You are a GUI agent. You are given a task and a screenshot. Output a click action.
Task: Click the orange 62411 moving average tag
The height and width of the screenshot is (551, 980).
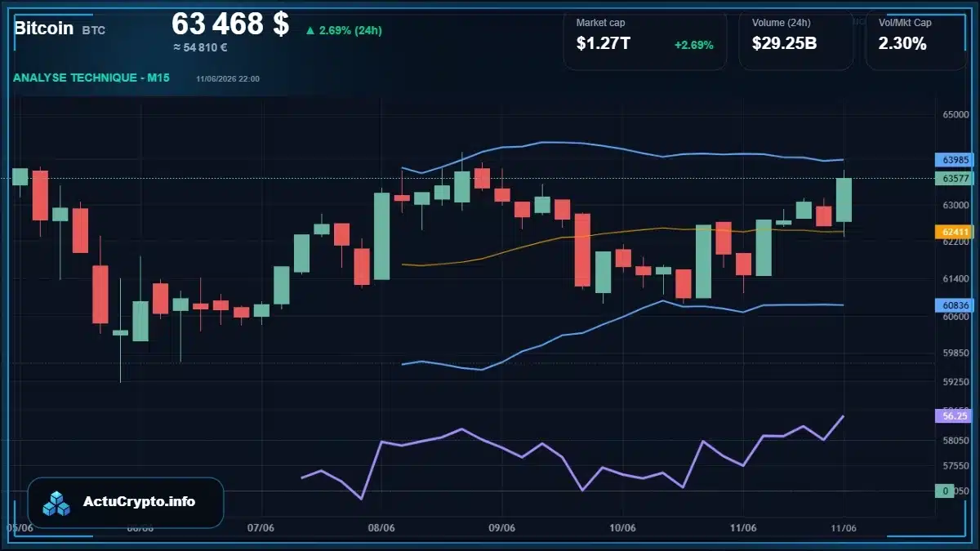[x=955, y=232]
